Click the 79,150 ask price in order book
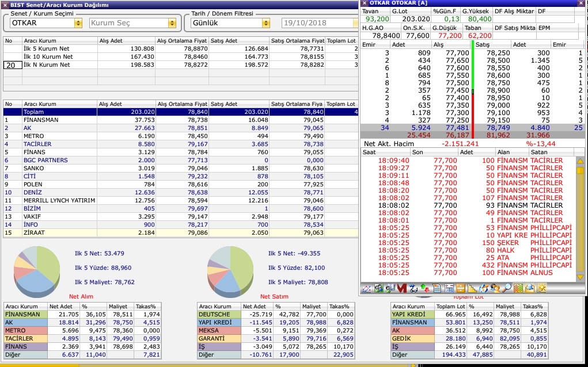Viewport: 588px width, 367px height. tap(498, 121)
